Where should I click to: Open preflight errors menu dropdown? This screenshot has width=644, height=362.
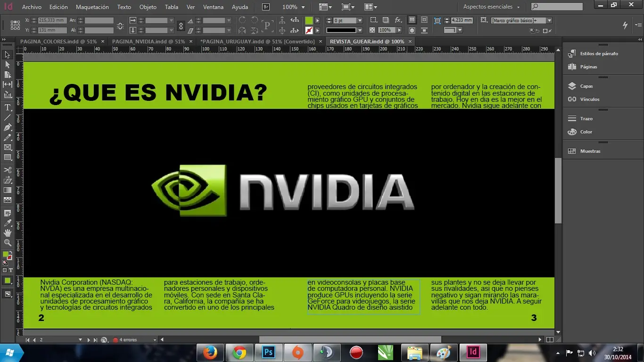pyautogui.click(x=155, y=340)
